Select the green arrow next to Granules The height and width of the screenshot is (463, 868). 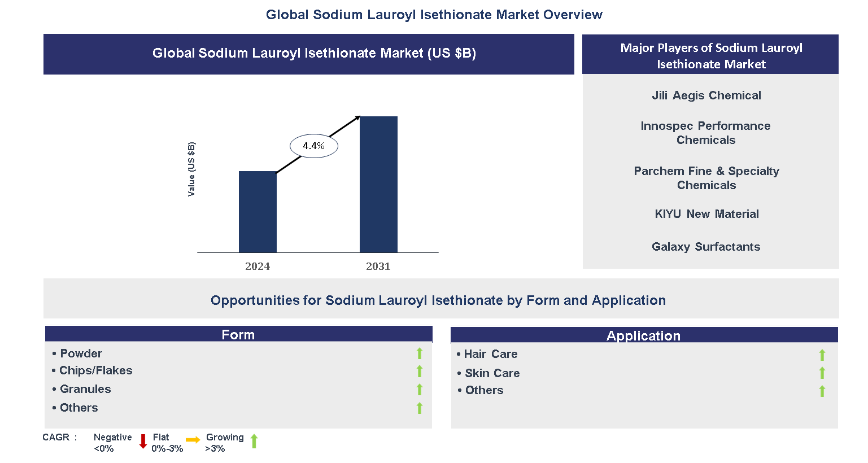(x=420, y=389)
